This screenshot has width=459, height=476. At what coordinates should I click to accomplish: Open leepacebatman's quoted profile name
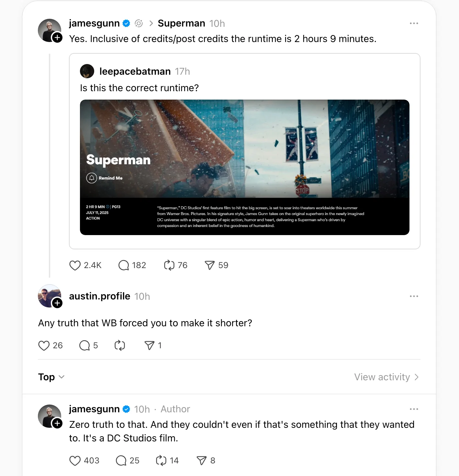tap(135, 71)
